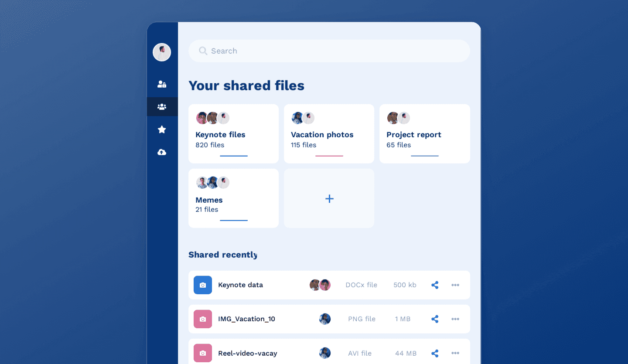Click the 820 files count
Screen dimensions: 628x364
coord(210,145)
